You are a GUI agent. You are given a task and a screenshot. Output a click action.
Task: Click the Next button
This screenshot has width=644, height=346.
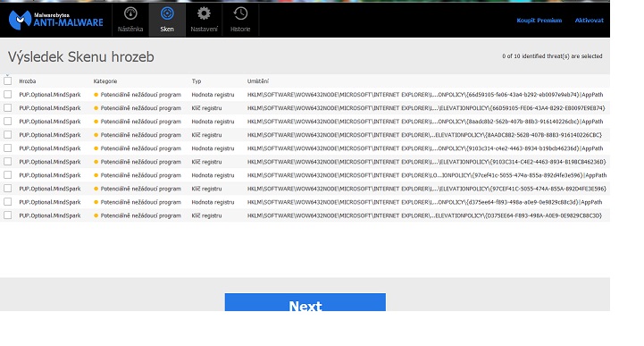305,302
